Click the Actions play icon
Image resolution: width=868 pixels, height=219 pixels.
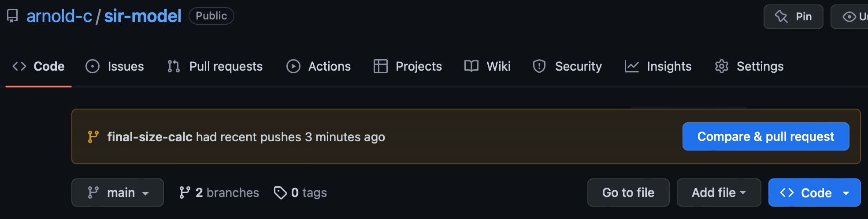293,66
